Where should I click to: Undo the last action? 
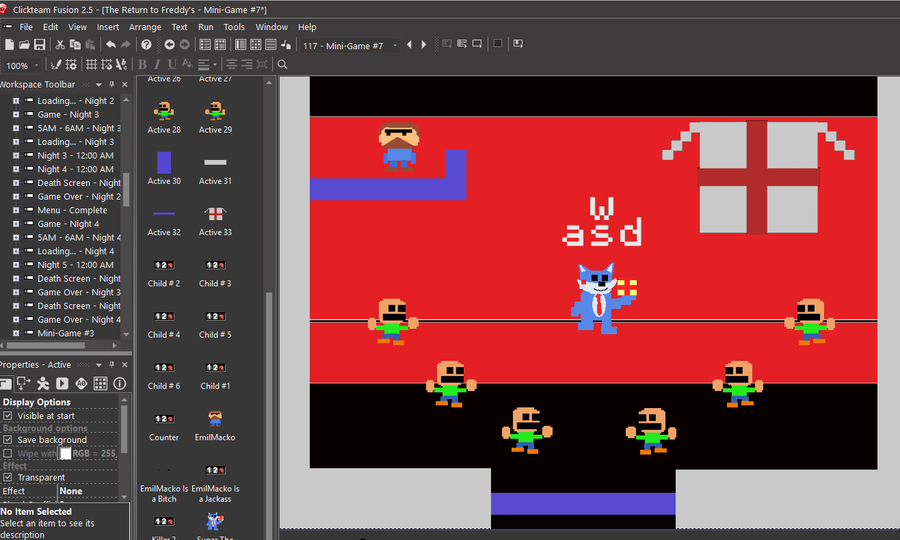click(x=111, y=45)
